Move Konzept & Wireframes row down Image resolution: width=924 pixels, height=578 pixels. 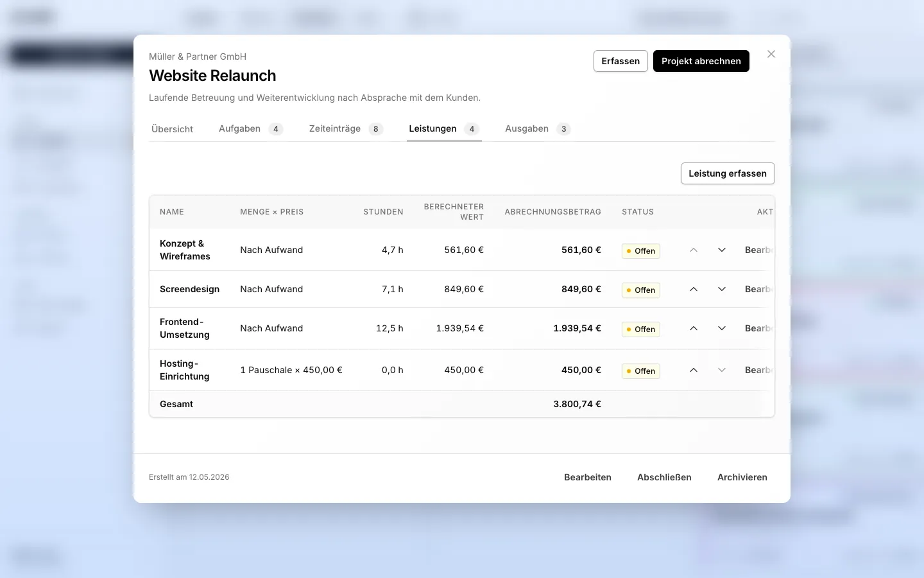[722, 250]
